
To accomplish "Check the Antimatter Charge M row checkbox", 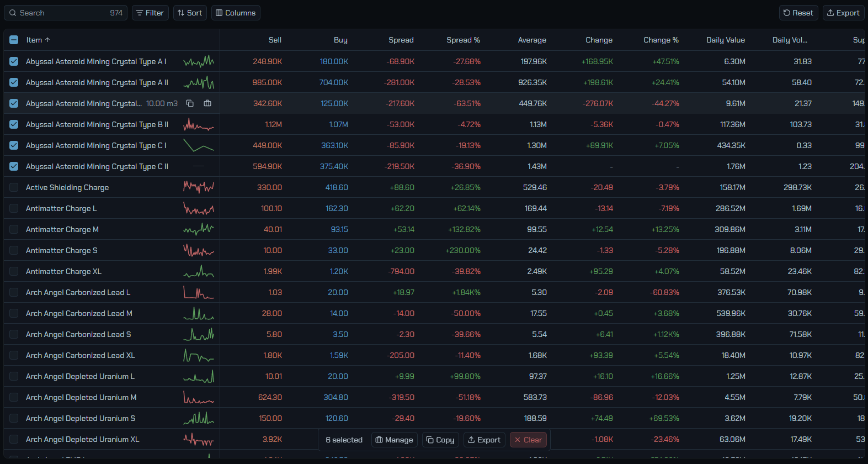I will 14,229.
